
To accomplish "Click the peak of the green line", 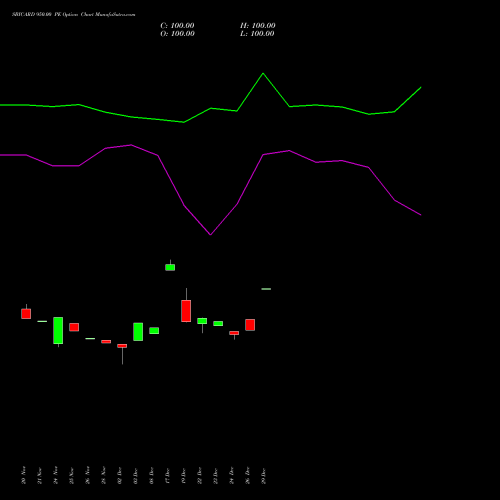I will (x=263, y=73).
